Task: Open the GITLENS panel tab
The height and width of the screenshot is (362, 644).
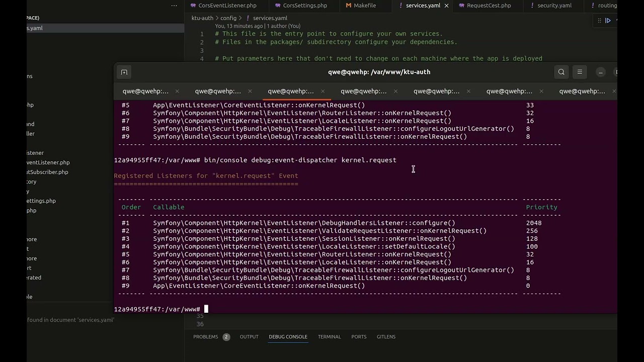Action: (386, 337)
